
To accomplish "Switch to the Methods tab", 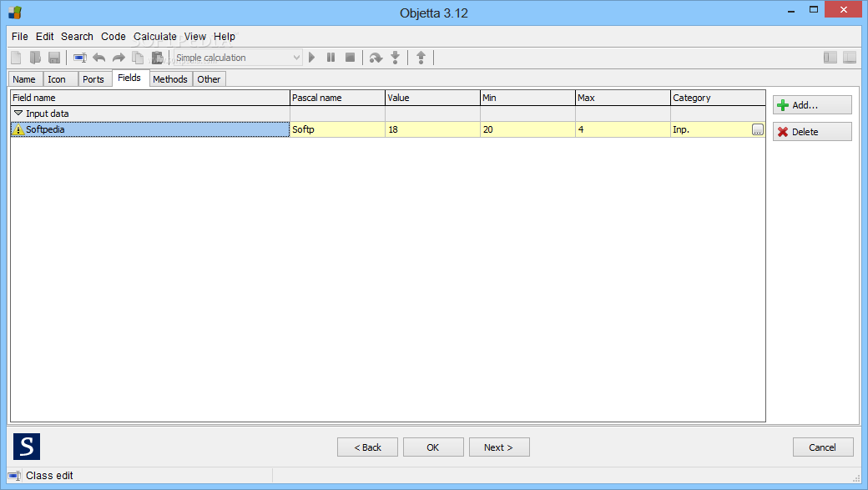I will pyautogui.click(x=170, y=79).
